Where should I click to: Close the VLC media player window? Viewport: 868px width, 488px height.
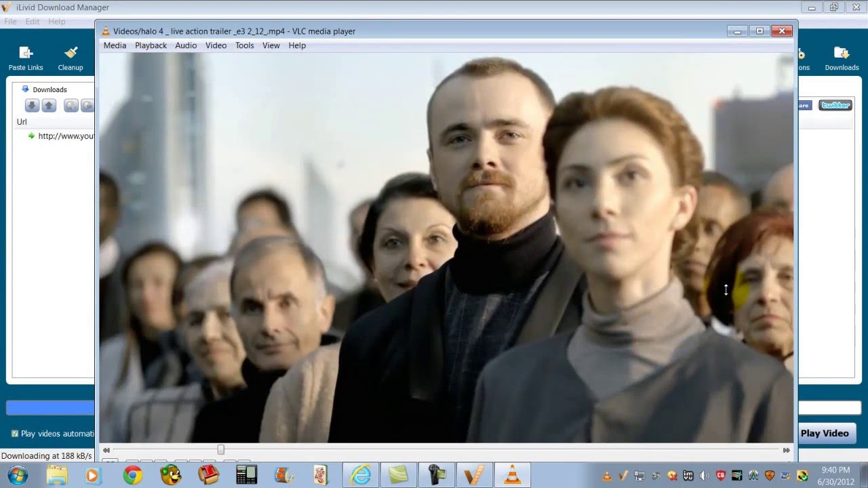click(x=782, y=30)
